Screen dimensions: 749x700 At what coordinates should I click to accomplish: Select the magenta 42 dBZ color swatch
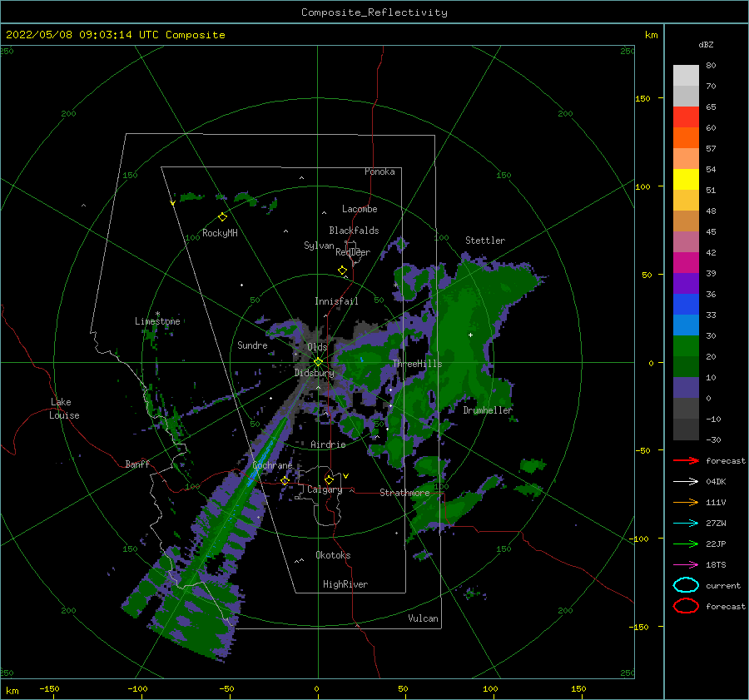686,262
